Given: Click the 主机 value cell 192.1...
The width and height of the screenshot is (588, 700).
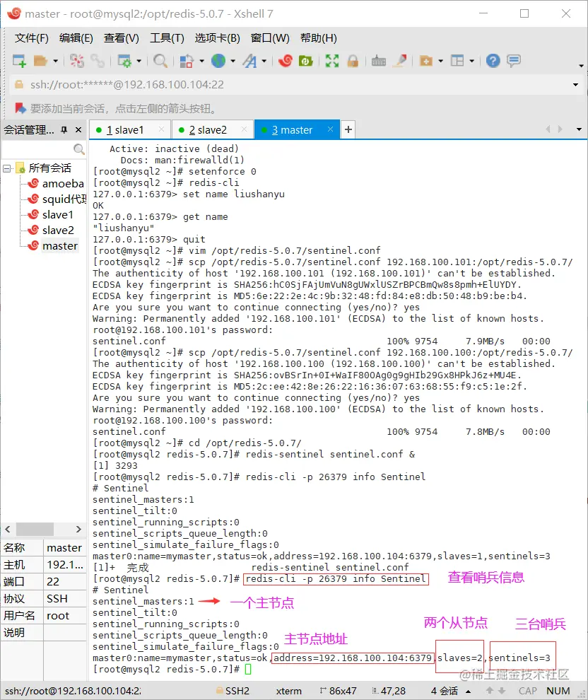Looking at the screenshot, I should 65,565.
